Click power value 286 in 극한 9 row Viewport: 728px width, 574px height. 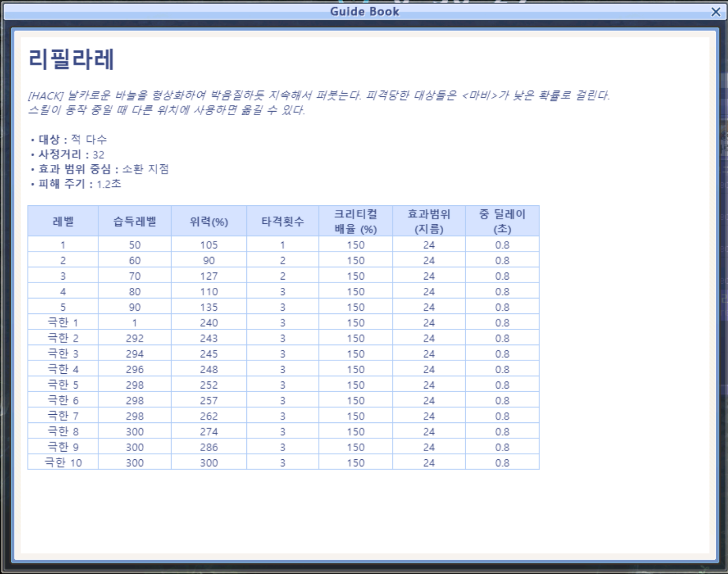(209, 448)
